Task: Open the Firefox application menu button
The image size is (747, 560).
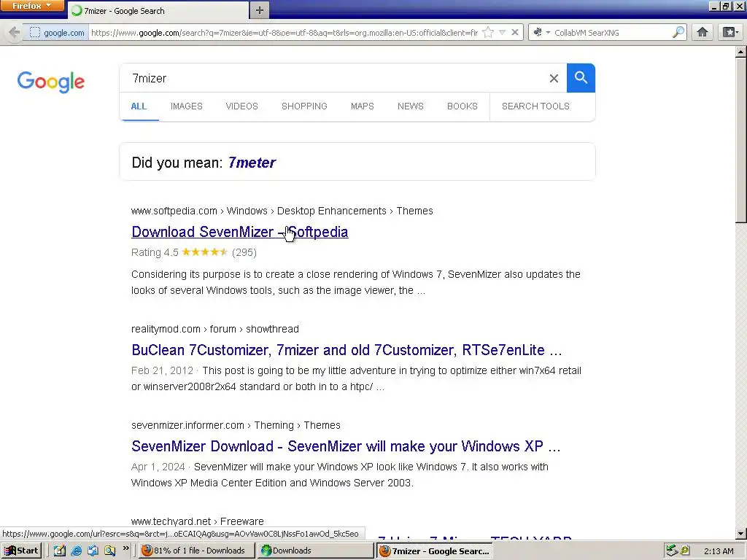Action: point(32,6)
